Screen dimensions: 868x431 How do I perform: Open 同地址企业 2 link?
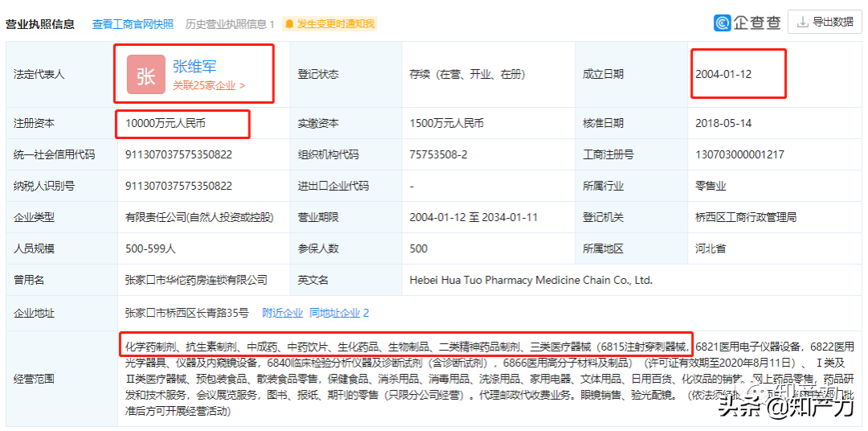[339, 313]
